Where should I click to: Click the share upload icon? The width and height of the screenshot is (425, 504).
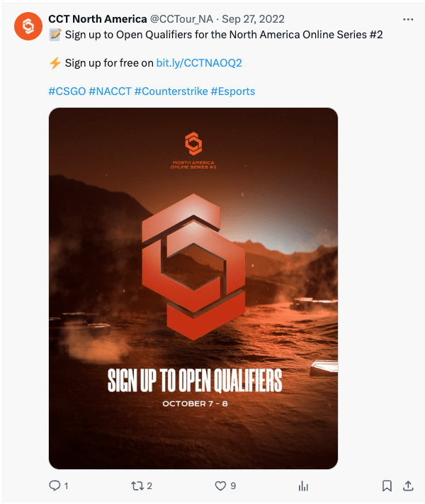(x=408, y=486)
